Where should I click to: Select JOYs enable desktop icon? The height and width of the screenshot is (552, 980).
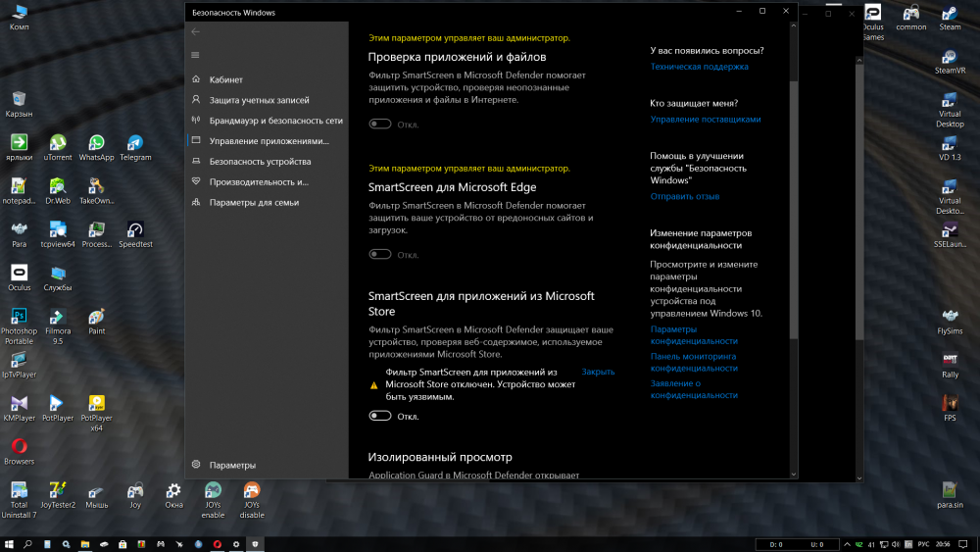[213, 500]
